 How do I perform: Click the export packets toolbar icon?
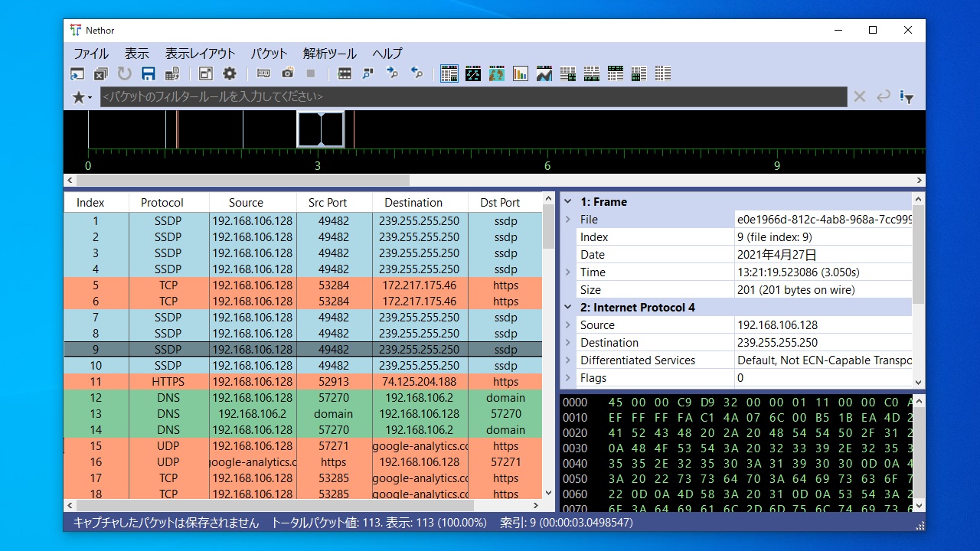(x=172, y=73)
